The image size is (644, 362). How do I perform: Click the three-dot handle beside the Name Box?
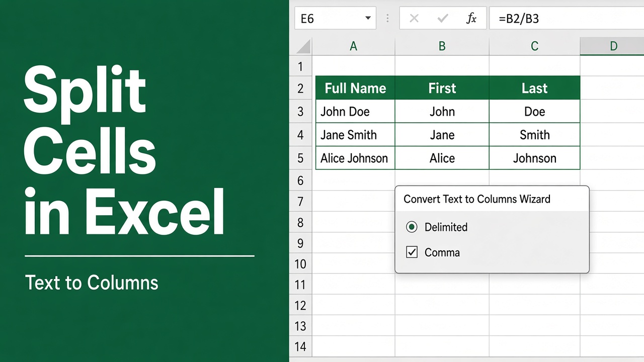tap(387, 19)
